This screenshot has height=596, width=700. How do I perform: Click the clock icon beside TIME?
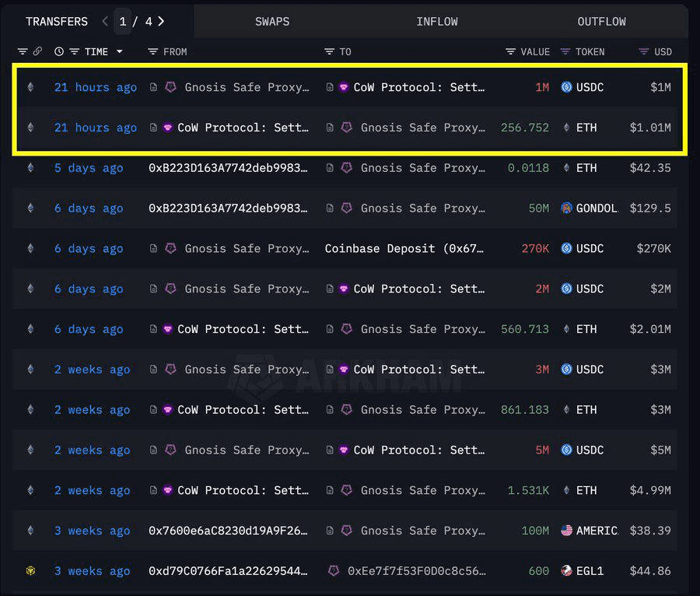pyautogui.click(x=59, y=52)
